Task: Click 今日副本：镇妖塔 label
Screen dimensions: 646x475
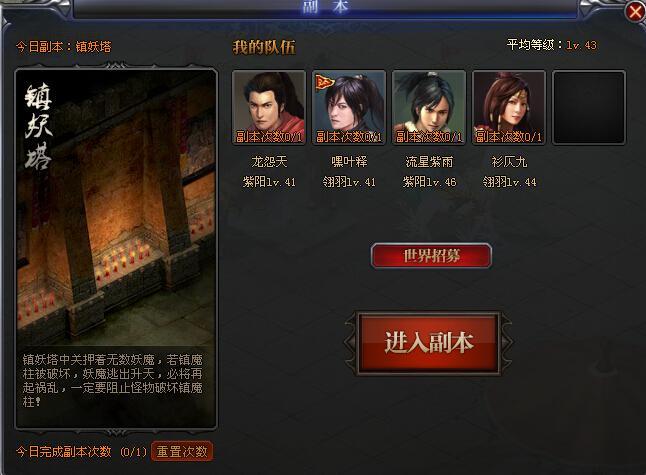Action: click(64, 47)
